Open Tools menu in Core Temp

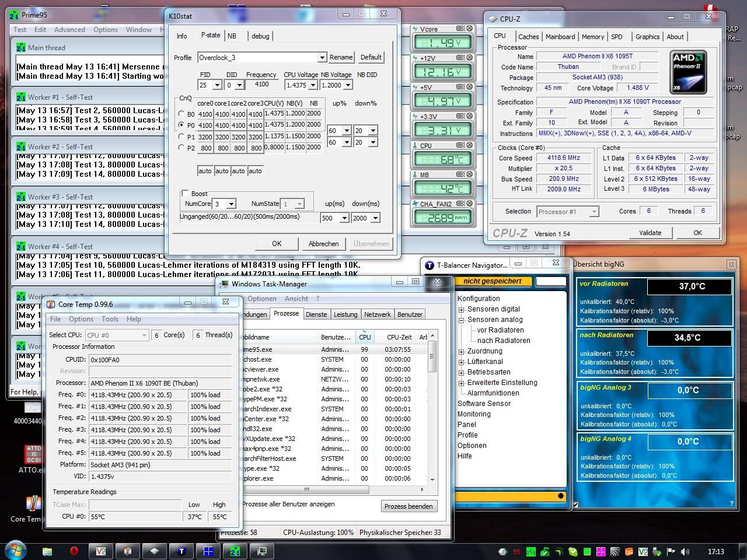pyautogui.click(x=110, y=319)
